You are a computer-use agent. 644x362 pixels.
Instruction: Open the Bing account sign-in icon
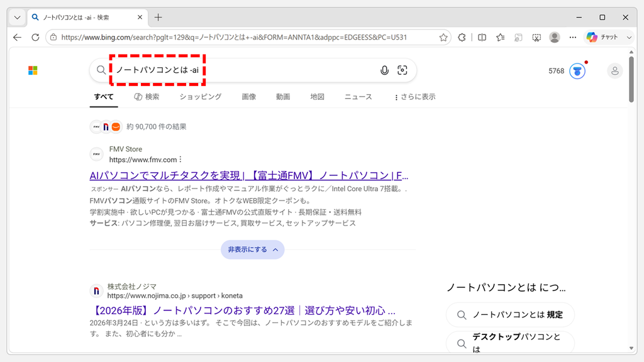coord(615,71)
